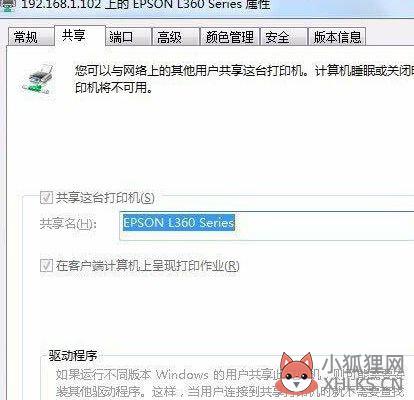Click the driver paragraph mentioning Windows
This screenshot has width=414, height=400.
230,383
